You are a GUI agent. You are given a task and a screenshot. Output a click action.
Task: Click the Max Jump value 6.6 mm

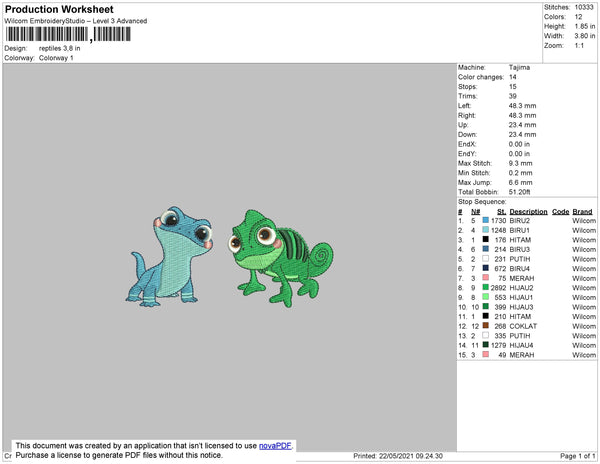tap(520, 182)
